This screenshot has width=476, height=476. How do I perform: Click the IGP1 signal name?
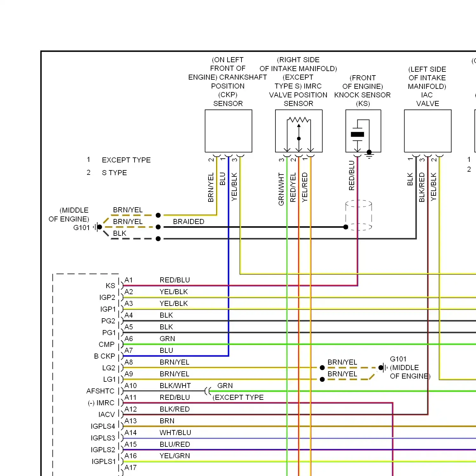click(x=108, y=309)
